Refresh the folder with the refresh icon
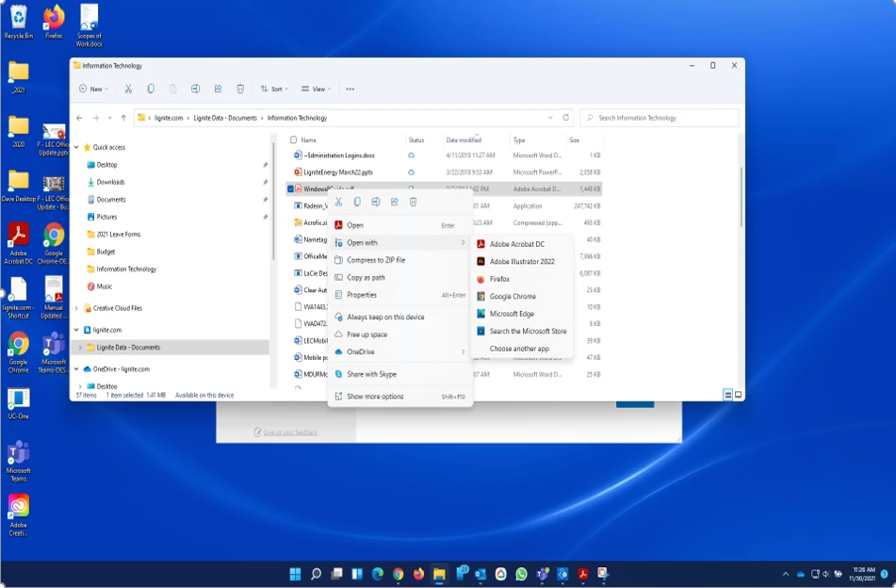This screenshot has height=588, width=896. [x=565, y=118]
